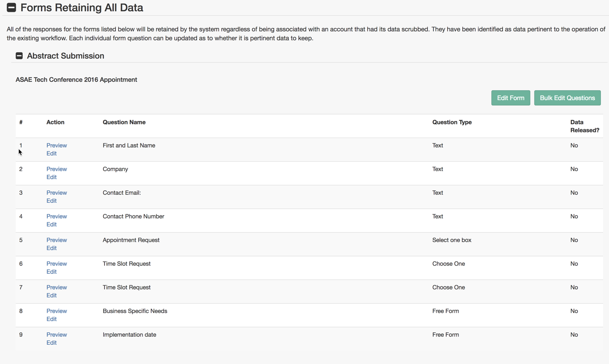Edit the First and Last Name question
Viewport: 609px width, 364px height.
51,154
